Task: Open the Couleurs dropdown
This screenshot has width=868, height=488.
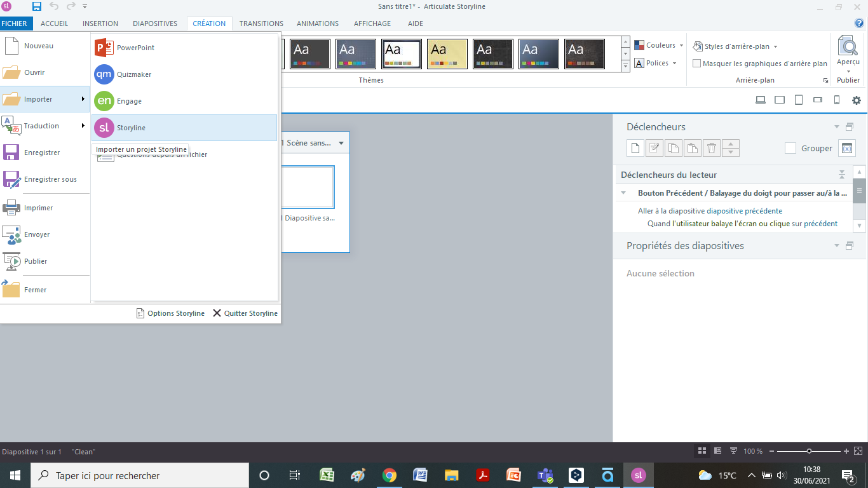Action: click(x=658, y=46)
